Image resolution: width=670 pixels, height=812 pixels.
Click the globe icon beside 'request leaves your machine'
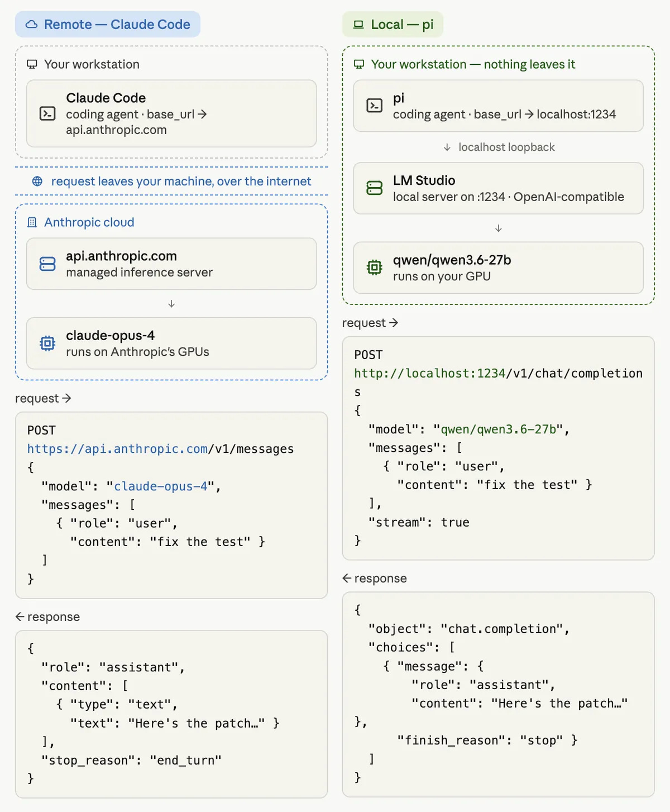click(37, 181)
